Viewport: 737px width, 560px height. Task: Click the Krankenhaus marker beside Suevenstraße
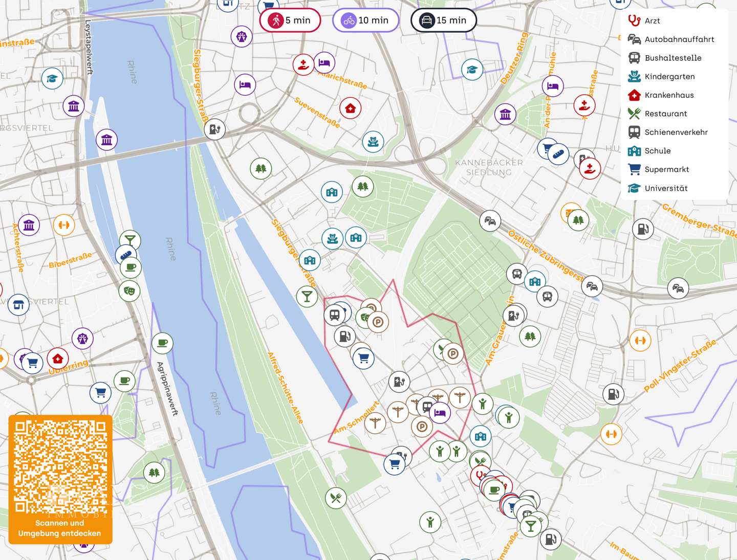[x=351, y=108]
